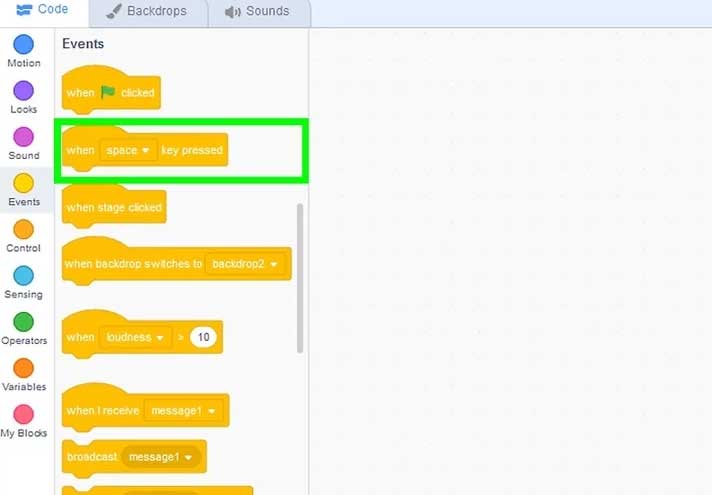Switch to the Backdrops tab
Screen dimensions: 712x495
pos(147,12)
